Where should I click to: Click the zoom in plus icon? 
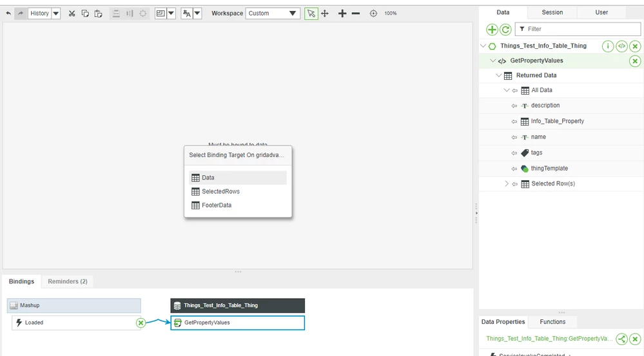click(x=342, y=13)
